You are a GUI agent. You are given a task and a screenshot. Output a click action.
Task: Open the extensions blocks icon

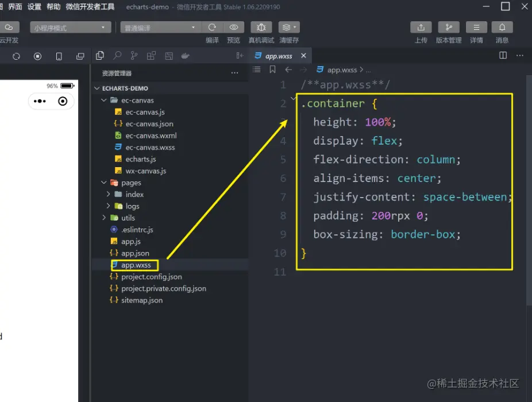pos(151,56)
